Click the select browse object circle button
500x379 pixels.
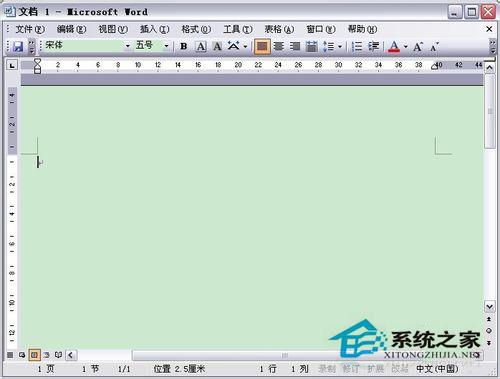tap(489, 331)
